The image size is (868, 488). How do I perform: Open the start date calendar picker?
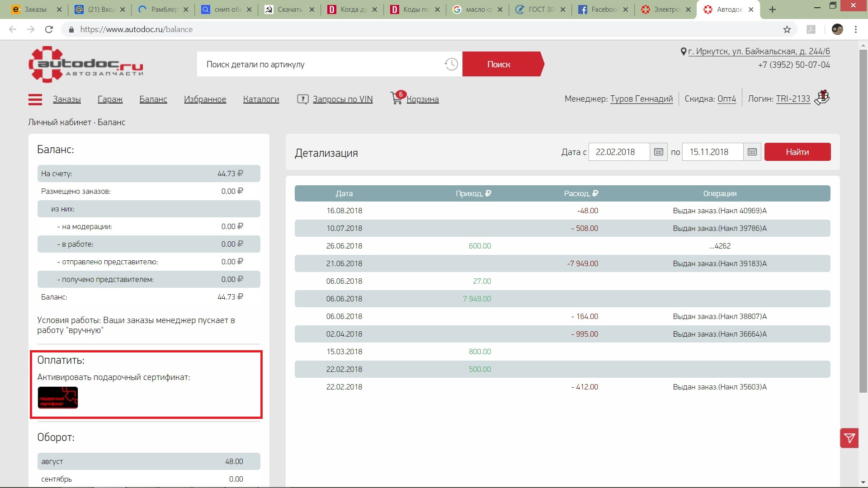[658, 152]
